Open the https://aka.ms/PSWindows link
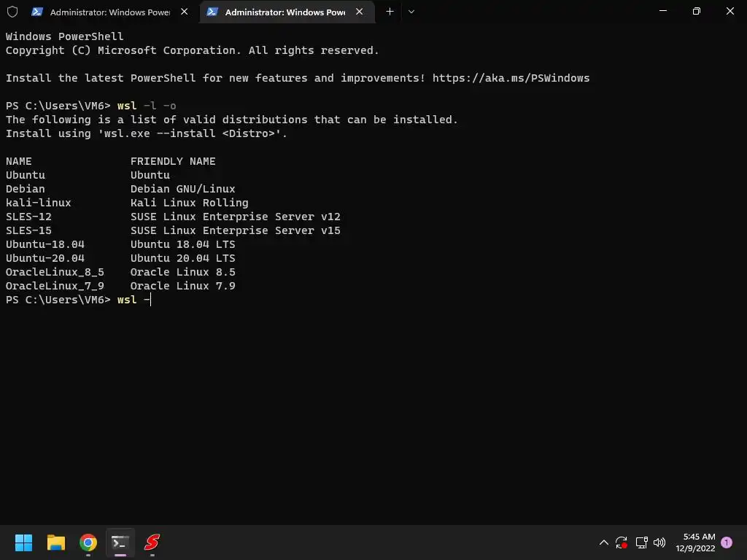Image resolution: width=747 pixels, height=560 pixels. pyautogui.click(x=511, y=78)
